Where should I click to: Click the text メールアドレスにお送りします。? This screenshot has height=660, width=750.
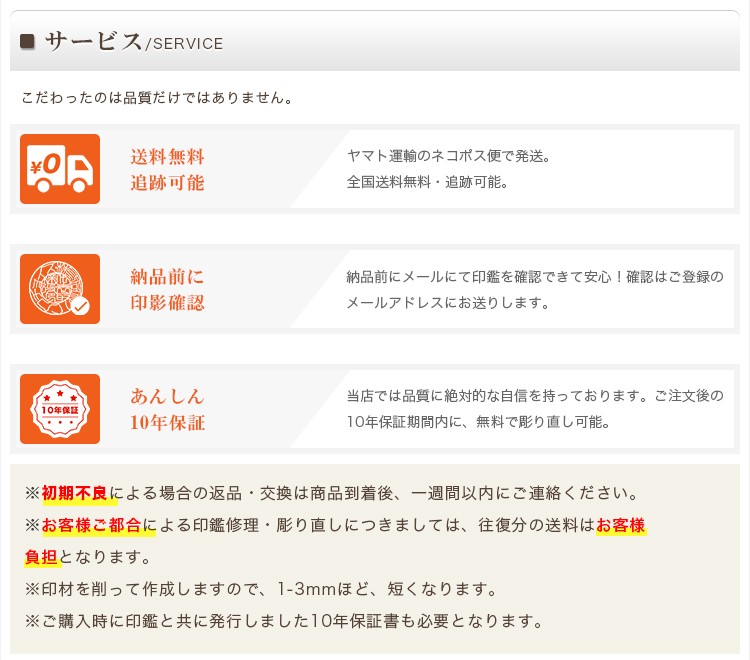pyautogui.click(x=448, y=303)
